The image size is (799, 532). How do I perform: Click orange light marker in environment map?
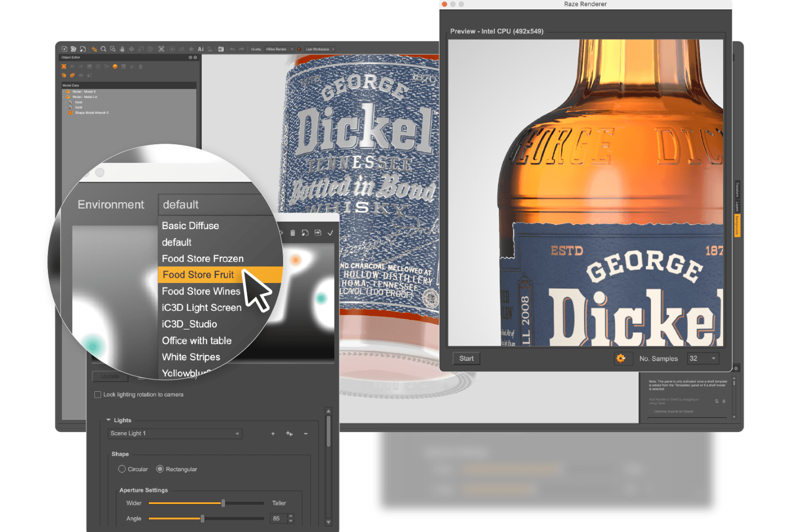click(x=296, y=260)
